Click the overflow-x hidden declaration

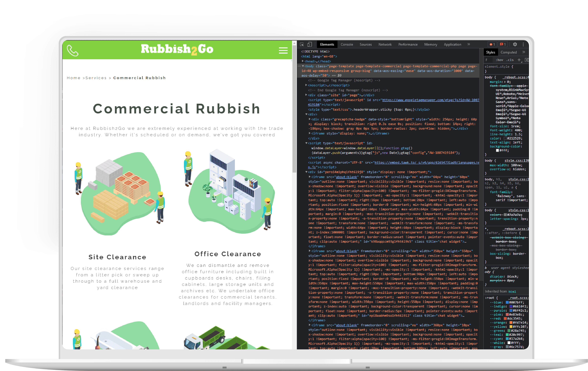click(508, 169)
